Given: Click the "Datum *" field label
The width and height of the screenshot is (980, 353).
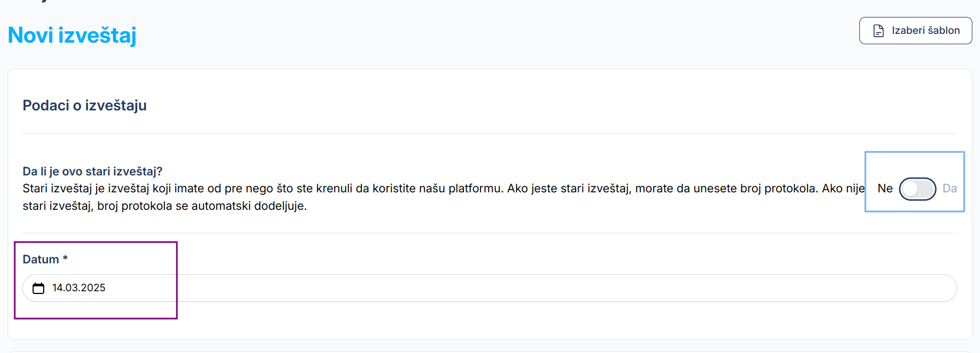Looking at the screenshot, I should [x=40, y=260].
